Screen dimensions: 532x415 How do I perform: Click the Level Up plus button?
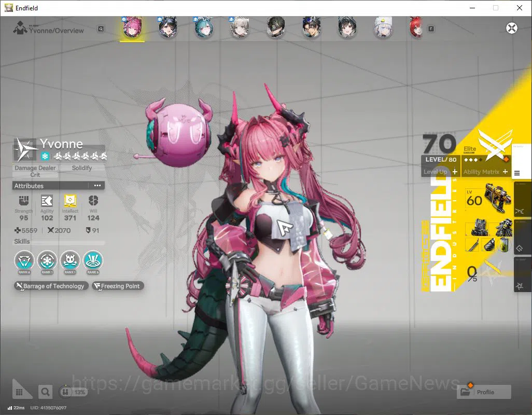455,172
